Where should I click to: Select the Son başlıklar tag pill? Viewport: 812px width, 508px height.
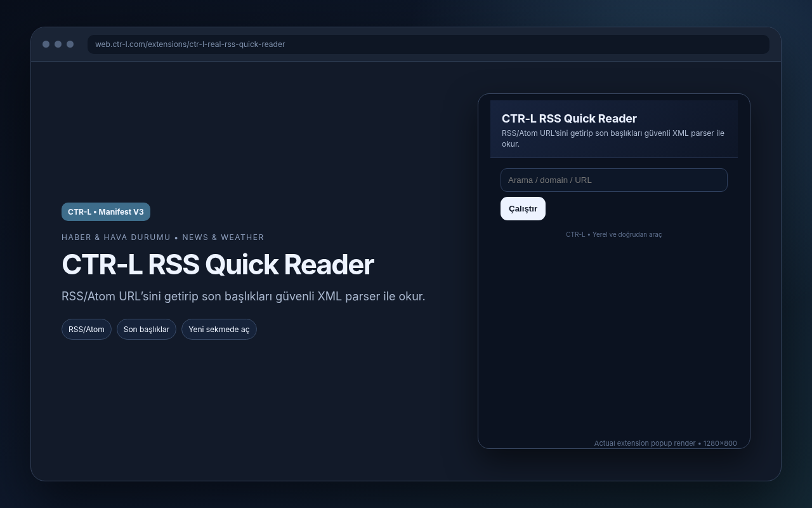(147, 330)
